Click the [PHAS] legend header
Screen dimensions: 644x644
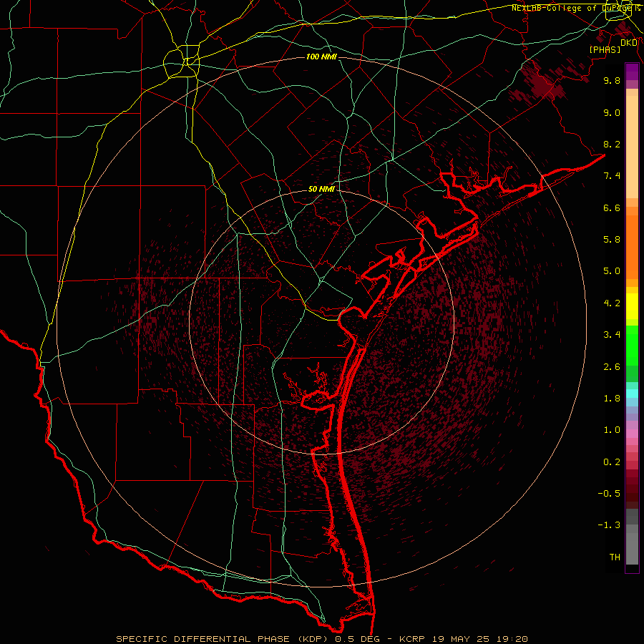(x=605, y=50)
